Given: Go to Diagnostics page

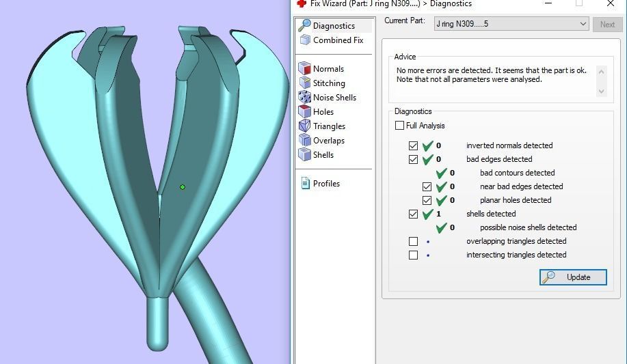Looking at the screenshot, I should tap(334, 25).
